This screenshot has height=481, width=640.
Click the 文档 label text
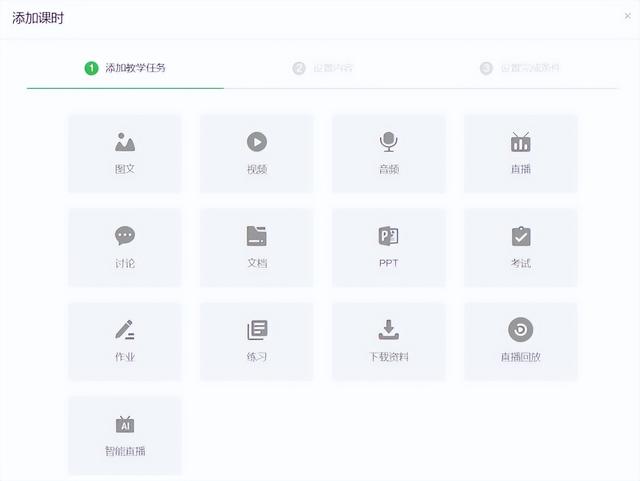tap(257, 263)
